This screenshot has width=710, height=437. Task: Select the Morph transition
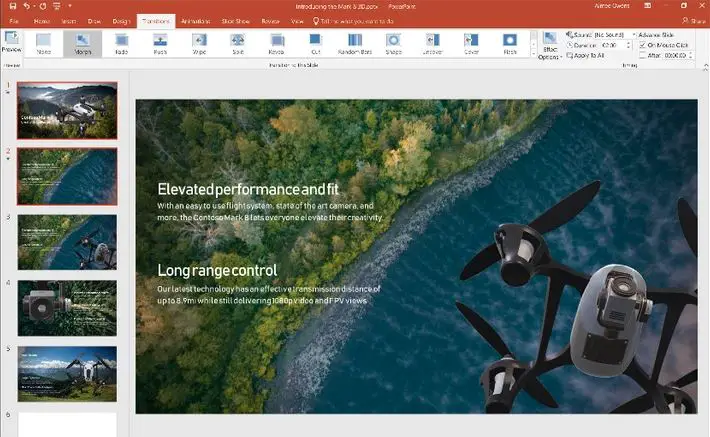coord(82,44)
